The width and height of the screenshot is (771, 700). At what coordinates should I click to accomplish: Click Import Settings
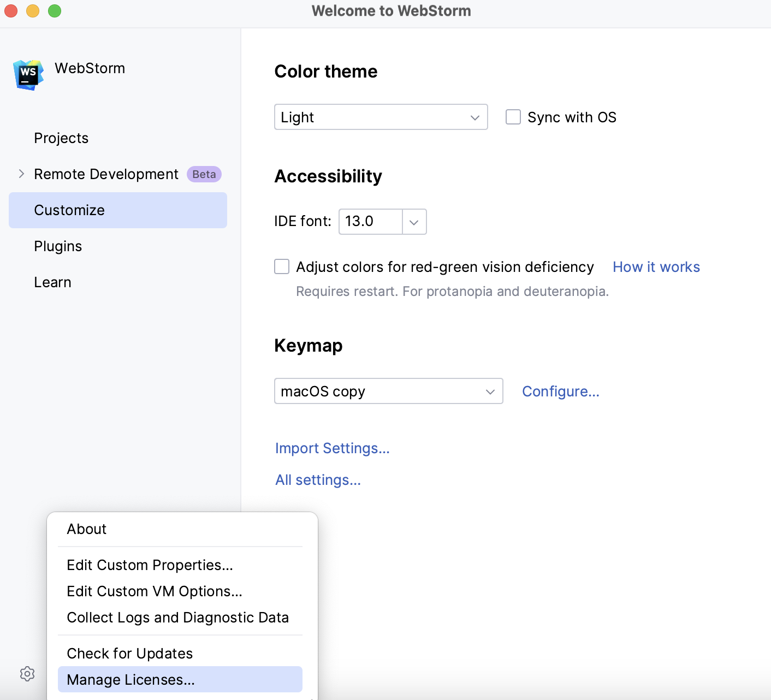pos(332,448)
